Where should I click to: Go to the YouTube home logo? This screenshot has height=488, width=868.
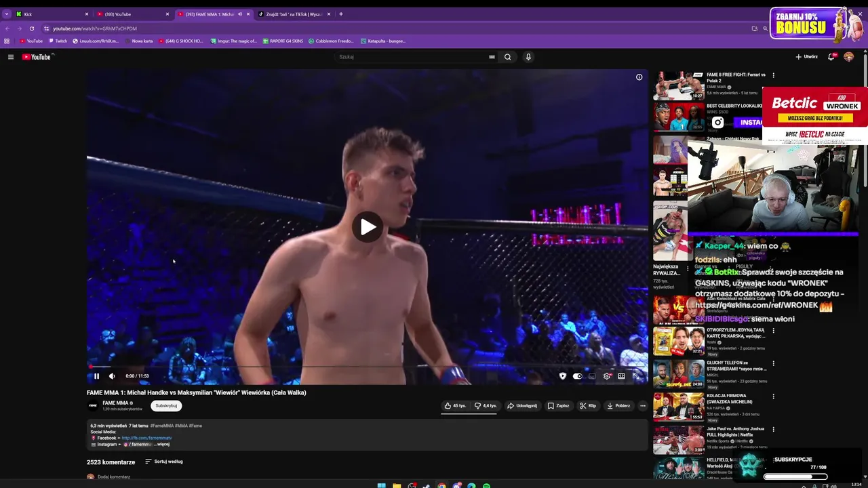click(37, 57)
